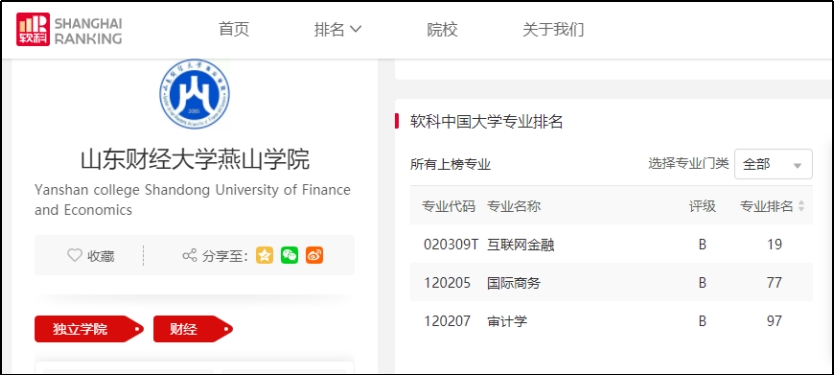Share via Weibo orange icon

(x=314, y=255)
